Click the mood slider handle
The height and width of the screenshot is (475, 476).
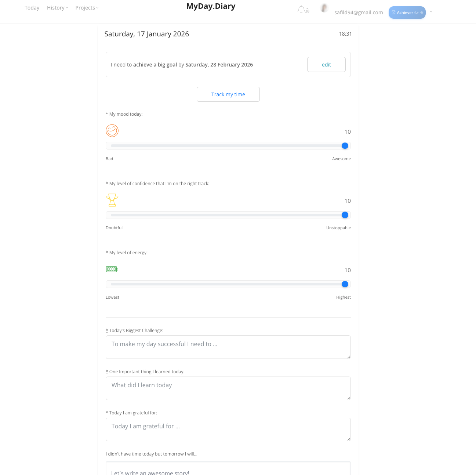click(345, 146)
